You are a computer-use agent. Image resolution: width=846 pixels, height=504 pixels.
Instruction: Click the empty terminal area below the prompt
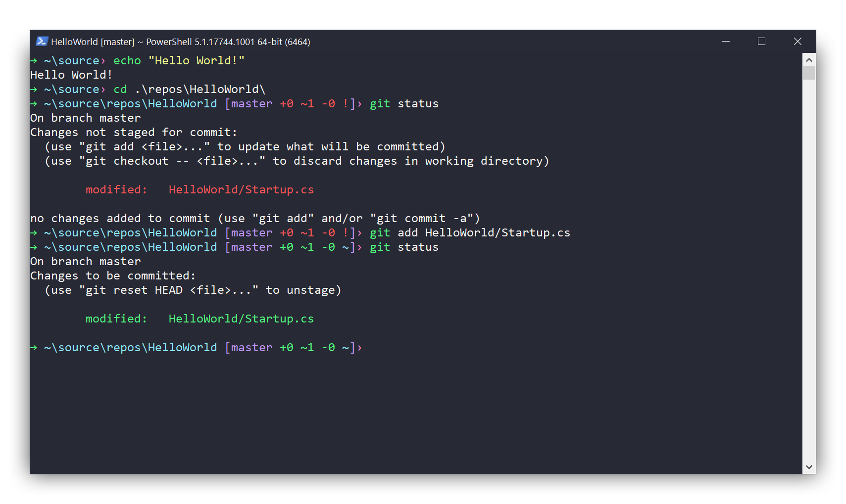pyautogui.click(x=396, y=411)
